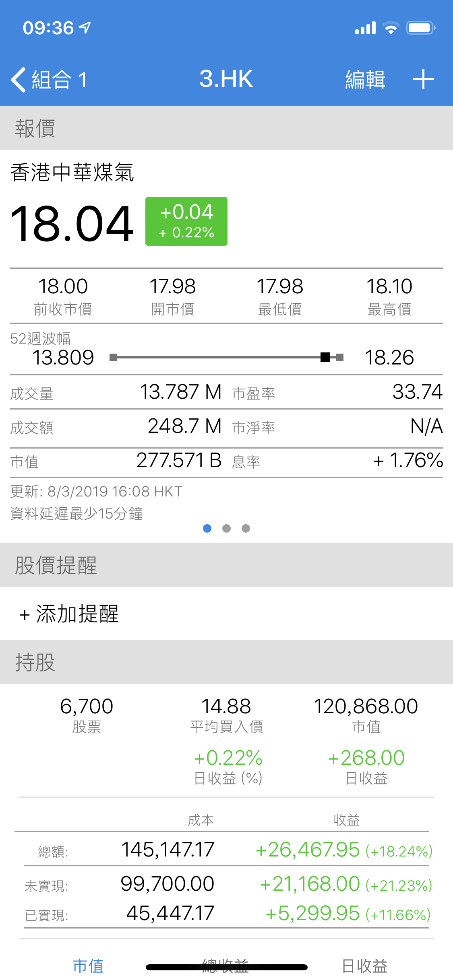Tap the Wi-Fi status icon
The height and width of the screenshot is (980, 453).
(390, 28)
